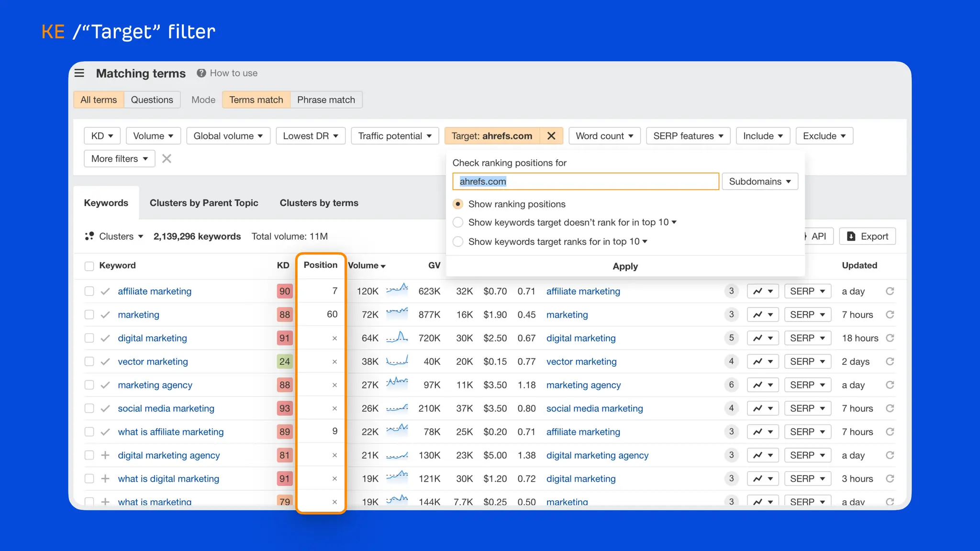Tick the select-all checkbox in Keyword header
This screenshot has width=980, height=551.
89,266
